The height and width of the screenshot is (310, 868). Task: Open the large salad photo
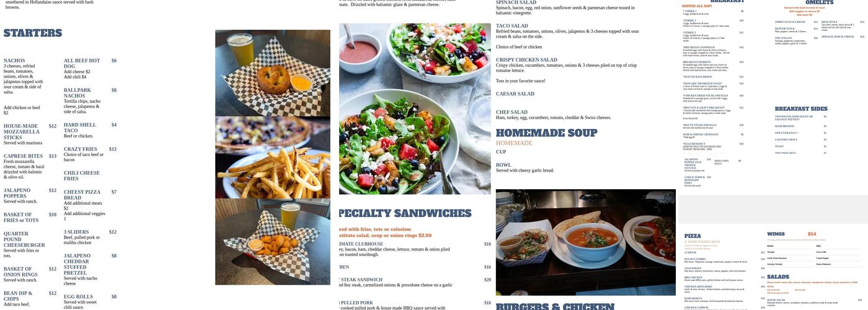tap(415, 109)
